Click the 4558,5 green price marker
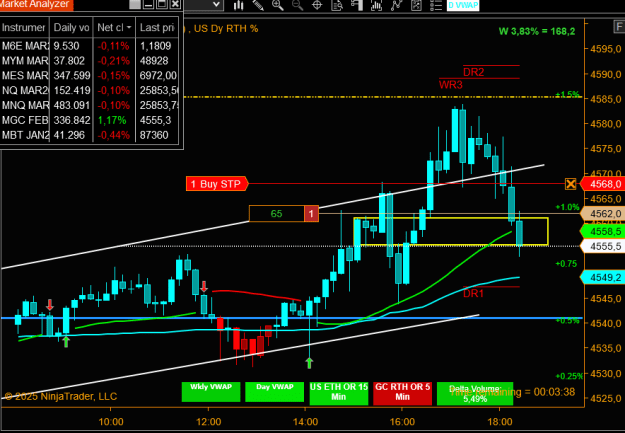This screenshot has height=433, width=625. click(x=604, y=231)
